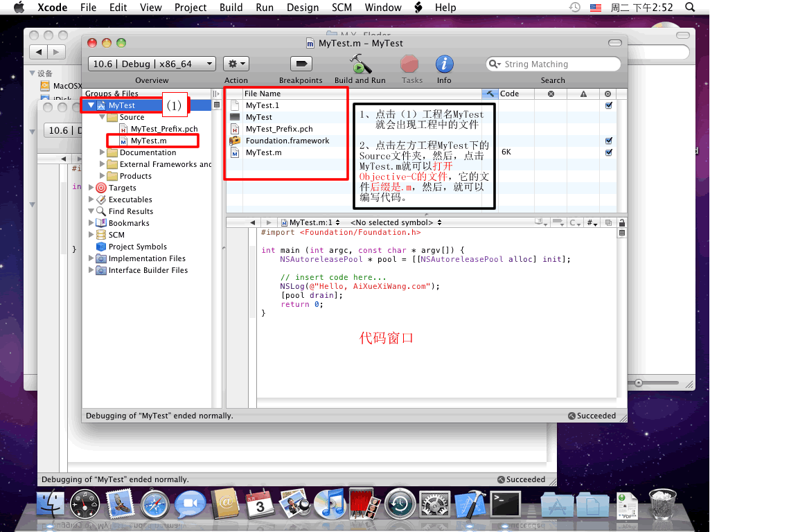Image resolution: width=798 pixels, height=532 pixels.
Task: Expand the Bookmarks group
Action: (x=91, y=222)
